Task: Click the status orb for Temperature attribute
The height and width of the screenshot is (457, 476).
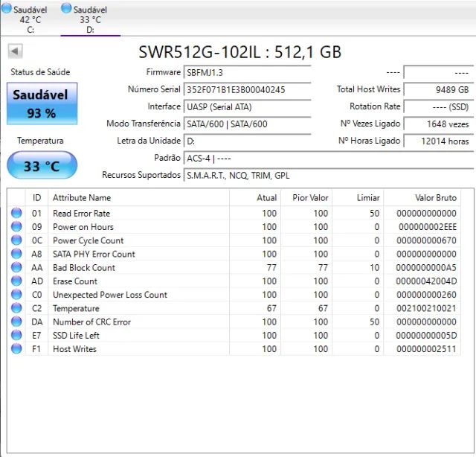Action: point(16,308)
